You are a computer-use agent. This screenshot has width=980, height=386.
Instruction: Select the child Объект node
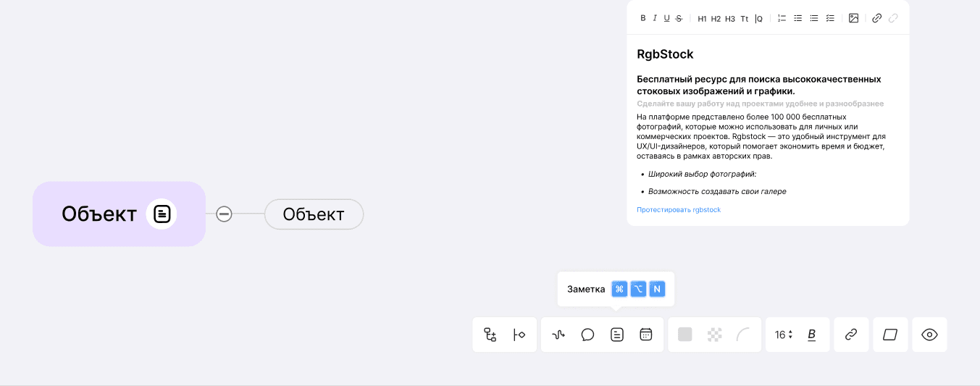pyautogui.click(x=314, y=214)
